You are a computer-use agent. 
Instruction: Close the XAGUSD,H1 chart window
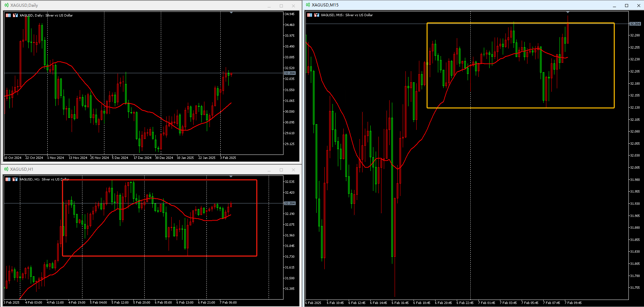293,170
